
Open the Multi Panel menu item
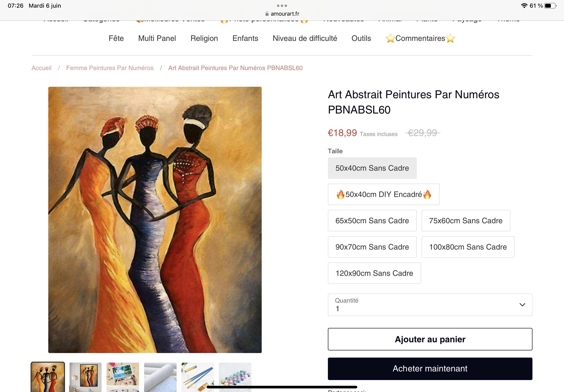(157, 38)
